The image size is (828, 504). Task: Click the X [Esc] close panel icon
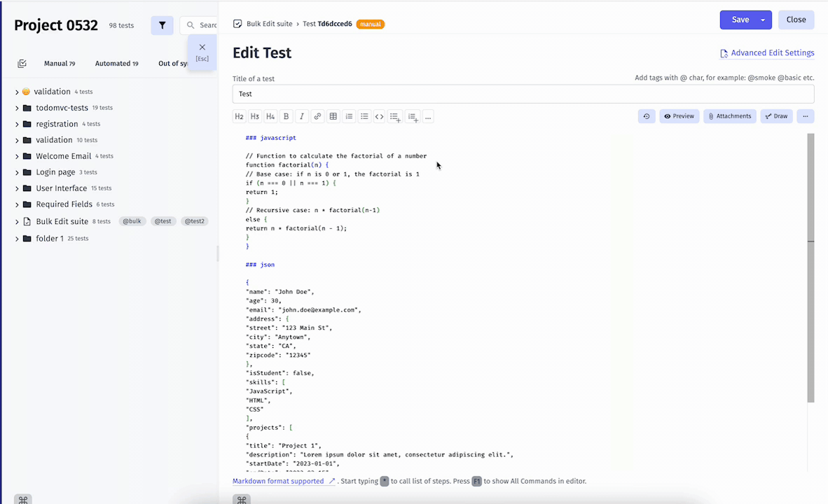click(202, 52)
